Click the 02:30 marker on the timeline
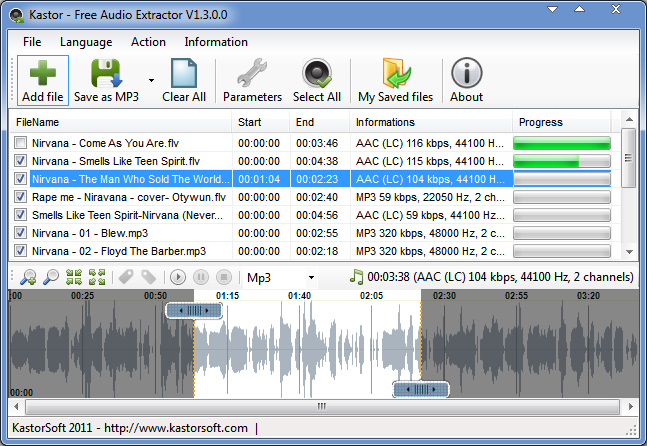This screenshot has width=647, height=446. (444, 295)
